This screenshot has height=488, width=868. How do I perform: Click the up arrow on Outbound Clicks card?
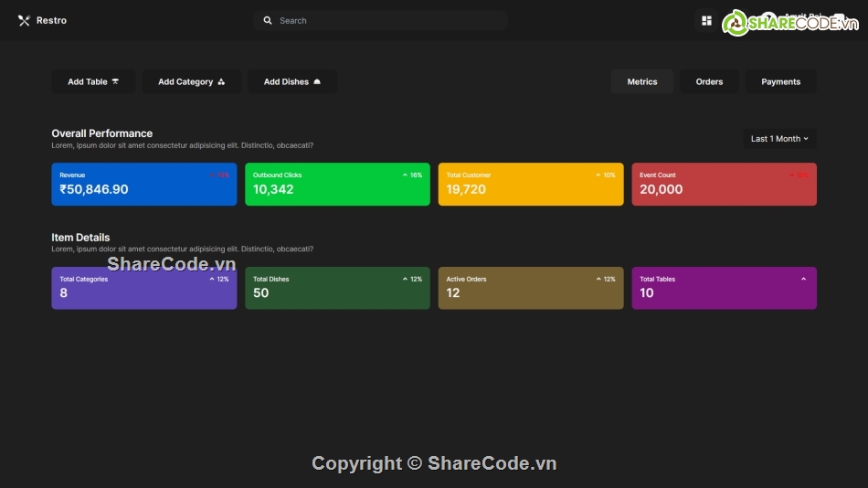tap(405, 175)
